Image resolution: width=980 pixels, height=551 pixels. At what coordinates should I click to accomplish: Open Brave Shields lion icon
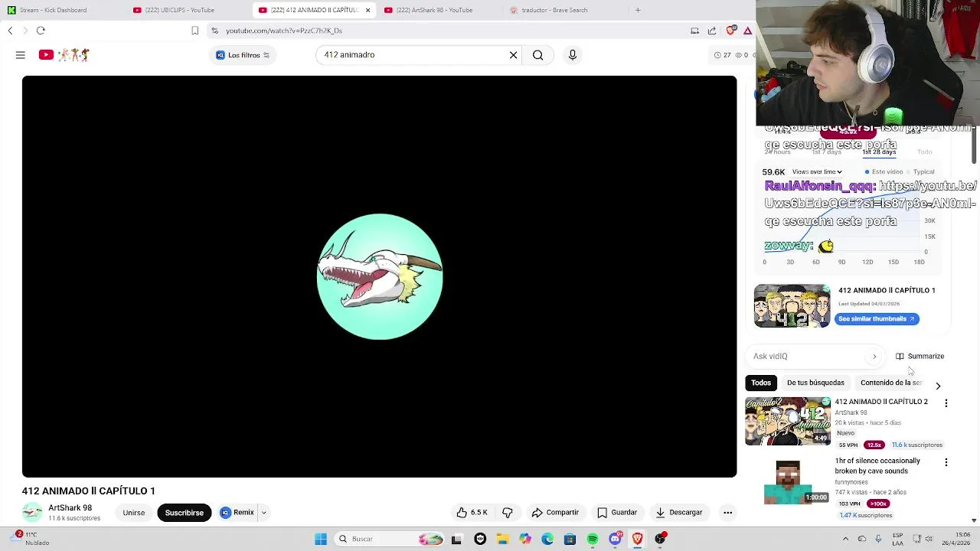tap(731, 31)
